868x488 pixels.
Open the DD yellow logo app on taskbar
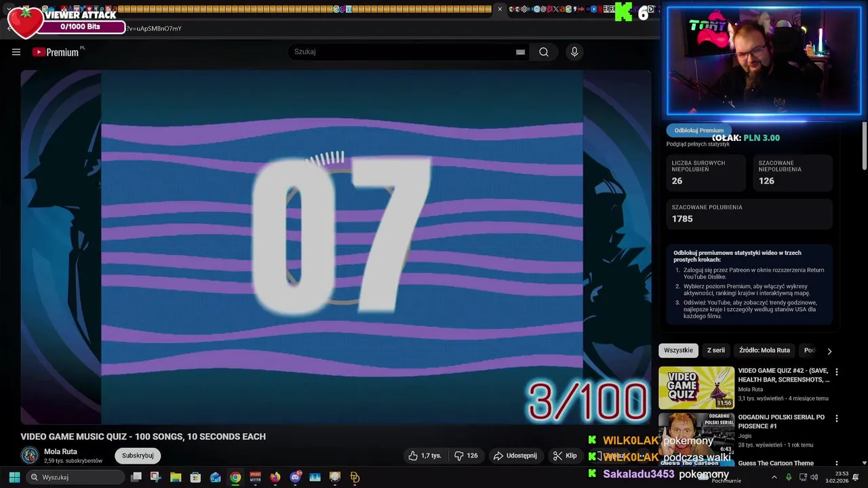(355, 477)
